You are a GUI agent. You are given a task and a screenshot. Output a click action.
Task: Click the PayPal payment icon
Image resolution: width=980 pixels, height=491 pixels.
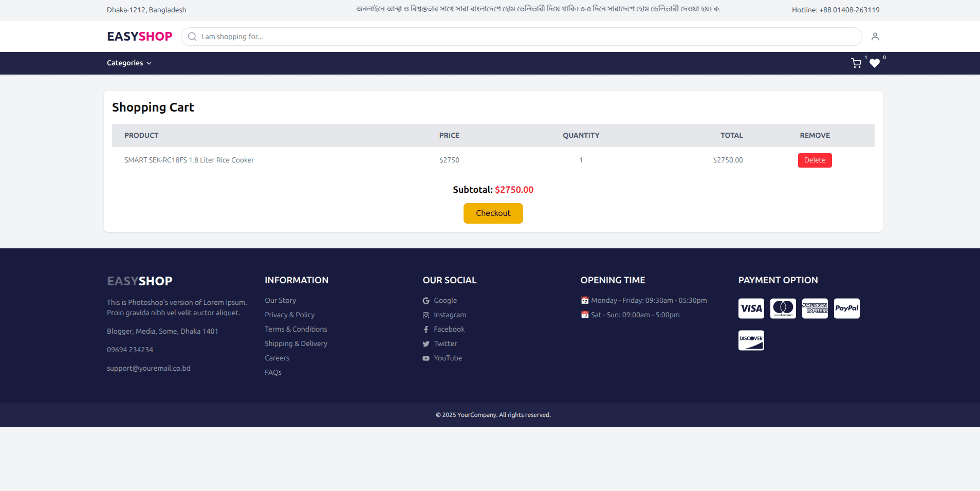pos(846,308)
